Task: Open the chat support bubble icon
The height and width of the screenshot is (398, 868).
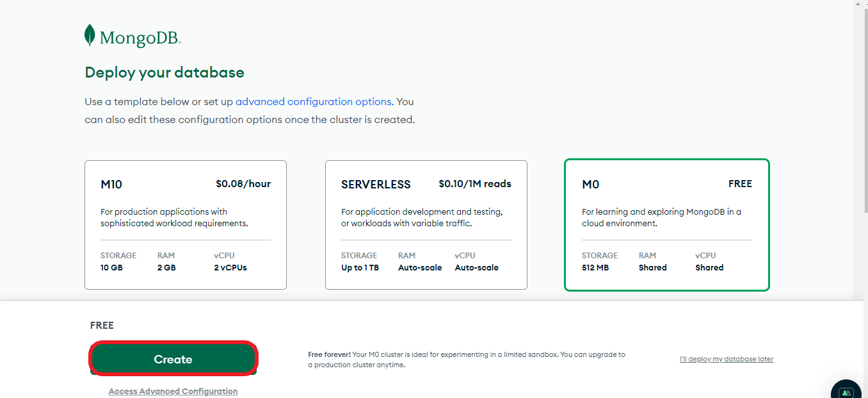Action: click(x=846, y=392)
